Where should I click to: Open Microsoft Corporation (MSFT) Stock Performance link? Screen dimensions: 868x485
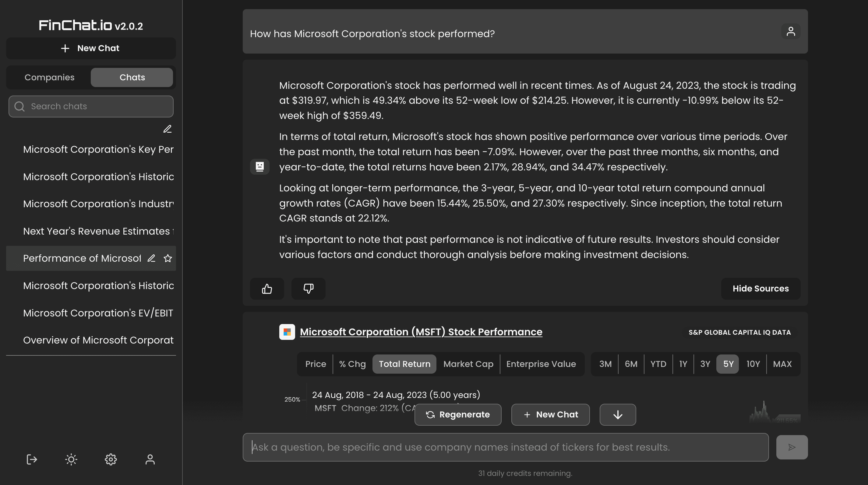point(421,332)
